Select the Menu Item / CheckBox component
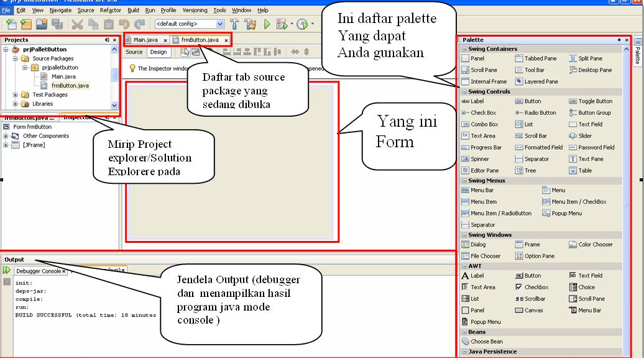 coord(574,202)
